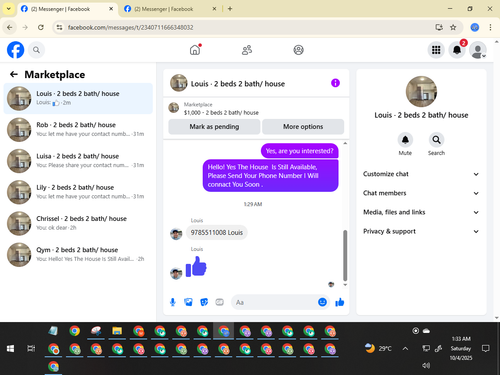500x375 pixels.
Task: Record a voice clip with microphone icon
Action: [173, 302]
